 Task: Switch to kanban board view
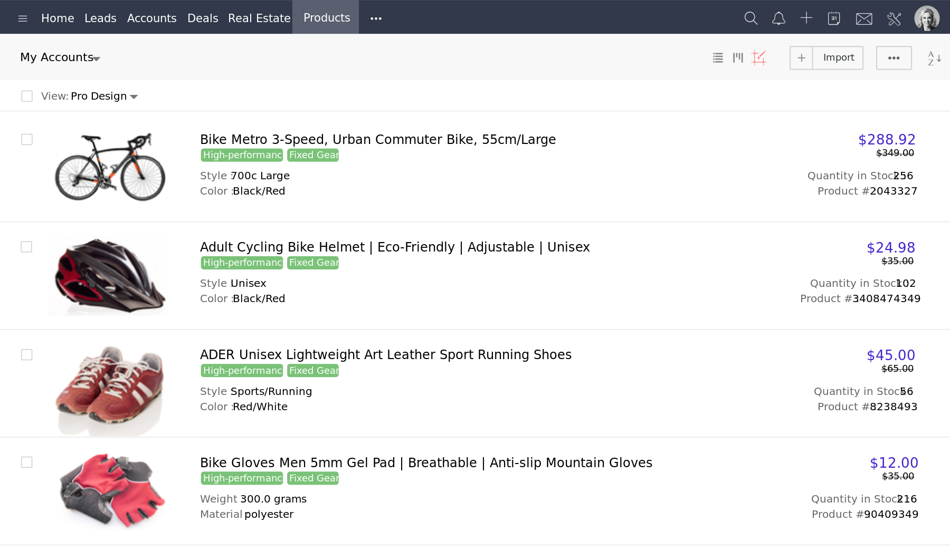click(x=737, y=57)
